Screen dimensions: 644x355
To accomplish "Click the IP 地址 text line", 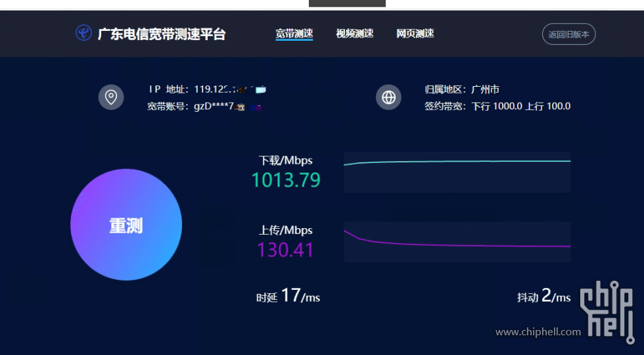I will pyautogui.click(x=208, y=89).
